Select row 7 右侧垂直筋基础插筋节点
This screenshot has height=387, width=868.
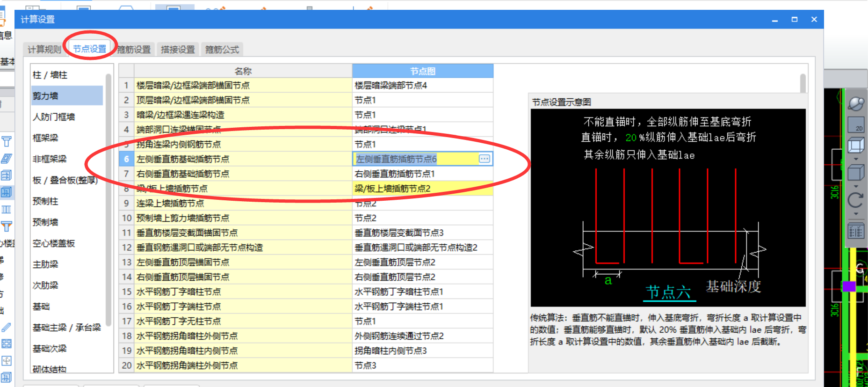click(243, 174)
